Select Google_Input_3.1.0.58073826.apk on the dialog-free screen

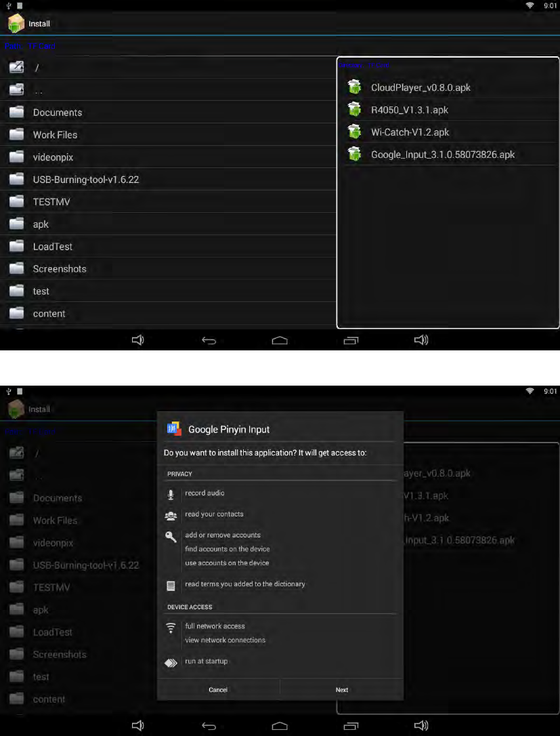[x=450, y=155]
